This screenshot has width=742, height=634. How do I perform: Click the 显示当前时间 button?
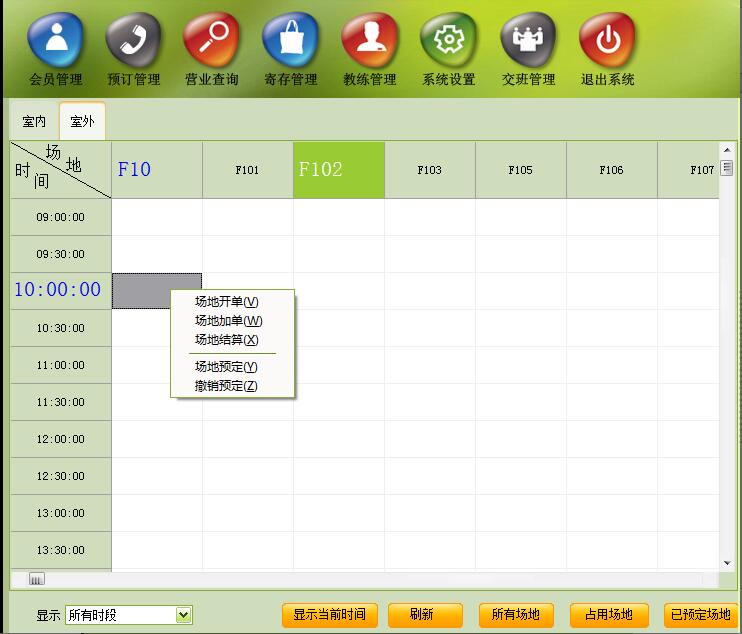329,615
